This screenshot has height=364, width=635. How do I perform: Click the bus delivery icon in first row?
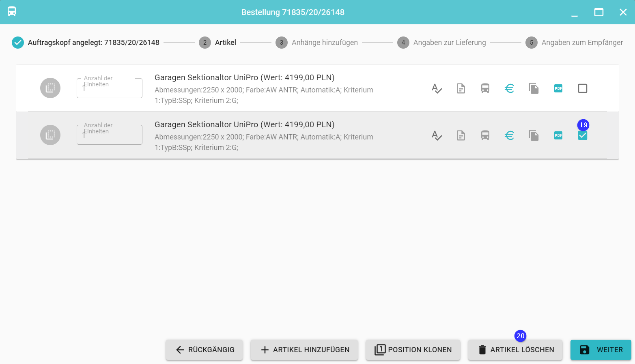tap(485, 88)
